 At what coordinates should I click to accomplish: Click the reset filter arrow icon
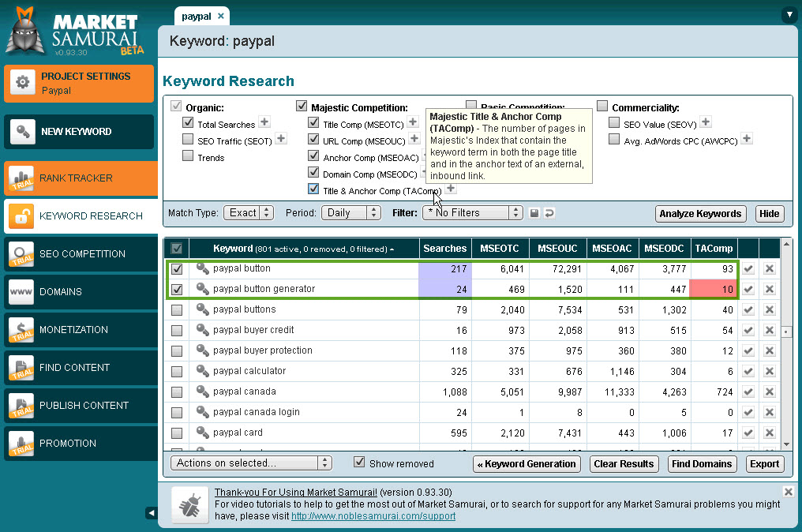(549, 213)
